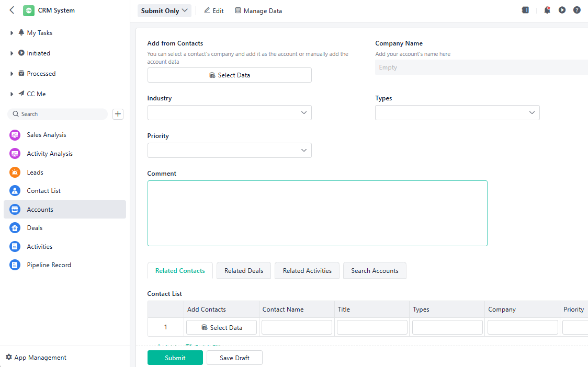Click Select Data under Add from Contacts
Image resolution: width=588 pixels, height=367 pixels.
pos(230,75)
